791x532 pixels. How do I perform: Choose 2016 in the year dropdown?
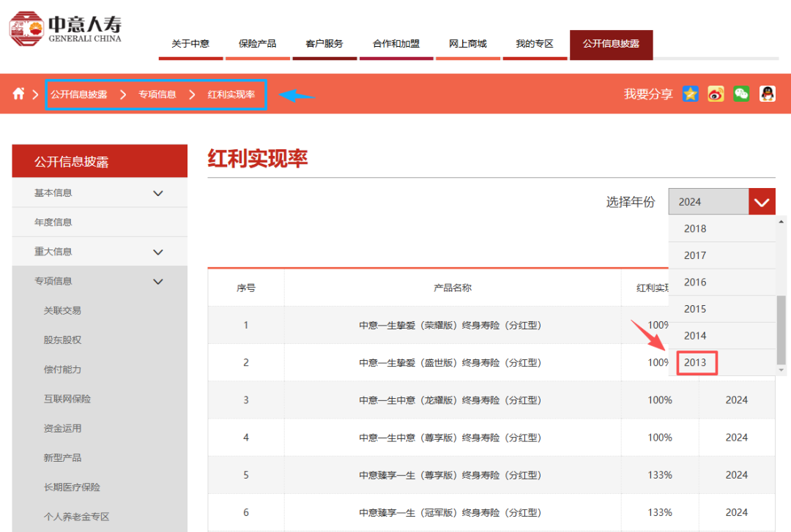point(695,282)
